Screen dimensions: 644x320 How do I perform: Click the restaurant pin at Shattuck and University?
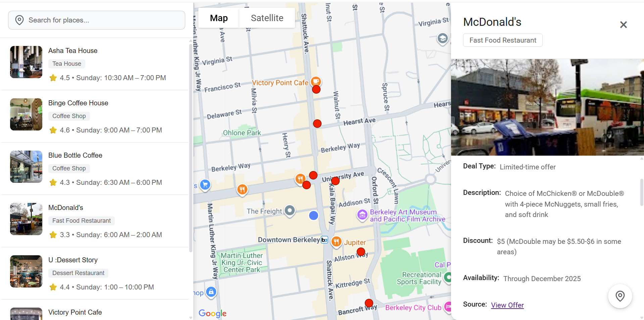point(300,179)
